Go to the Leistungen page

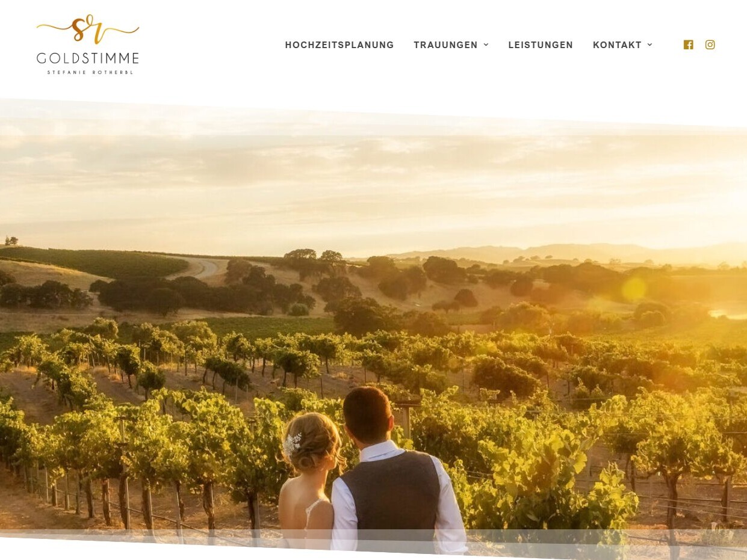(541, 45)
